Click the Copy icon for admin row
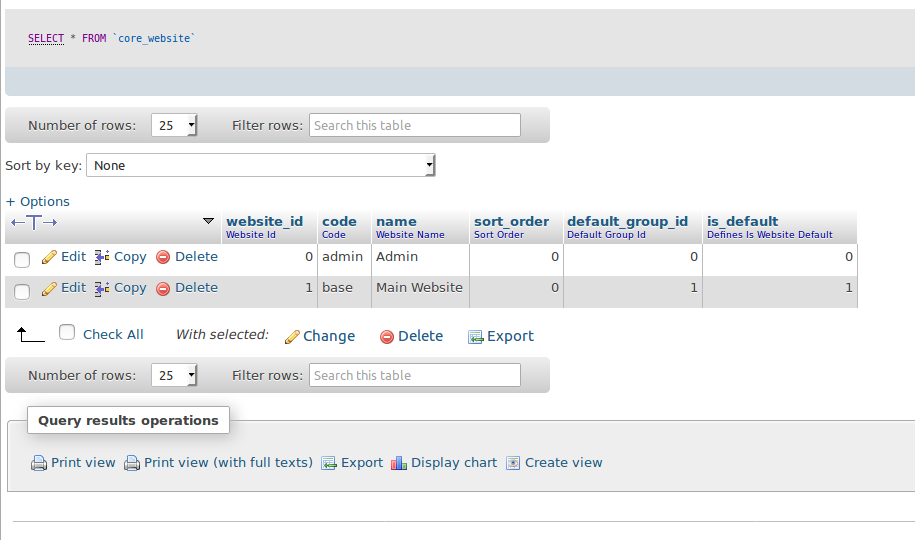Screen dimensions: 915x540 pos(102,257)
